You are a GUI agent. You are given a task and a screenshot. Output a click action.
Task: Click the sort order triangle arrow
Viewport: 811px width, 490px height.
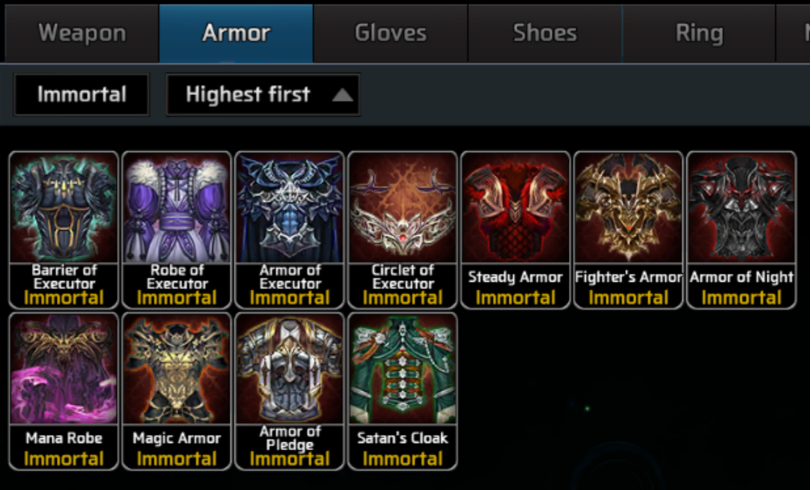(x=342, y=95)
